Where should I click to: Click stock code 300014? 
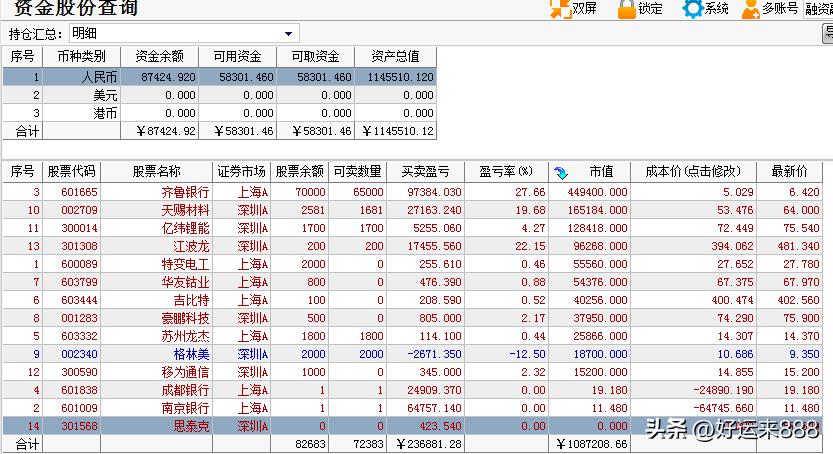pos(79,228)
